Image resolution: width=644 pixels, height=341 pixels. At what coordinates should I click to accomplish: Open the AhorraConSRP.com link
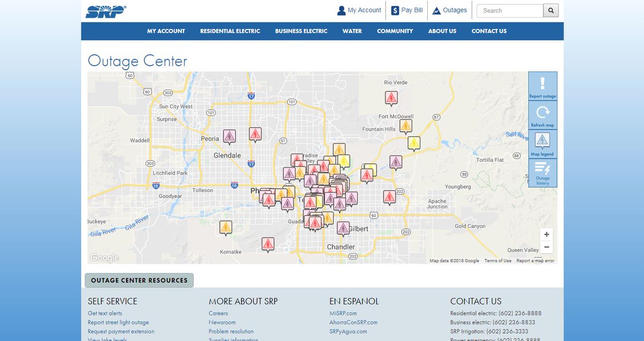coord(353,322)
